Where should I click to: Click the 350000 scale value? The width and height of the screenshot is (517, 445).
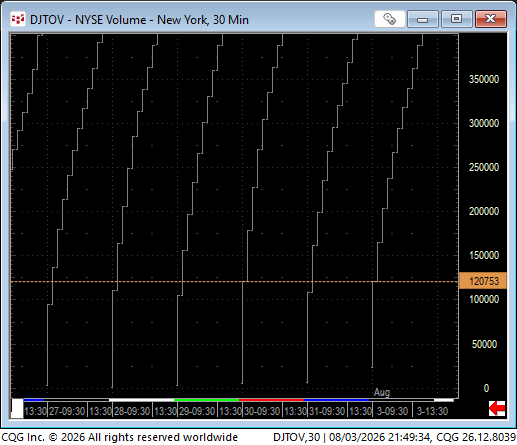coord(484,79)
